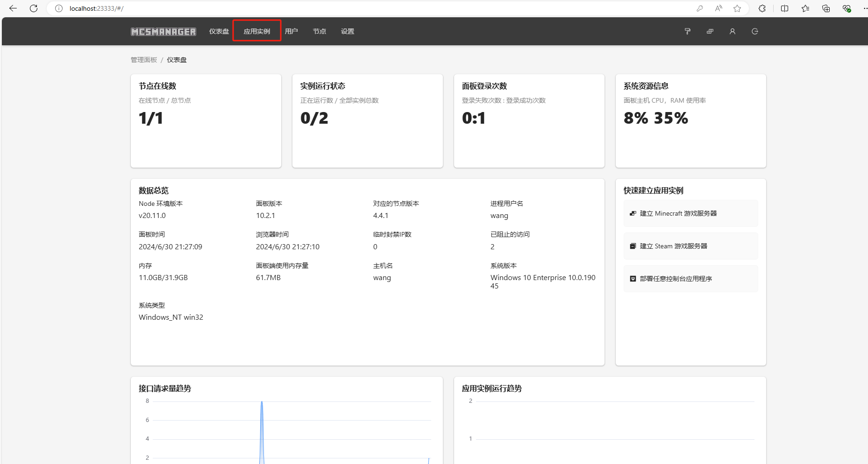Screen dimensions: 868x464
Task: Go back with the browser back arrow
Action: coord(13,8)
